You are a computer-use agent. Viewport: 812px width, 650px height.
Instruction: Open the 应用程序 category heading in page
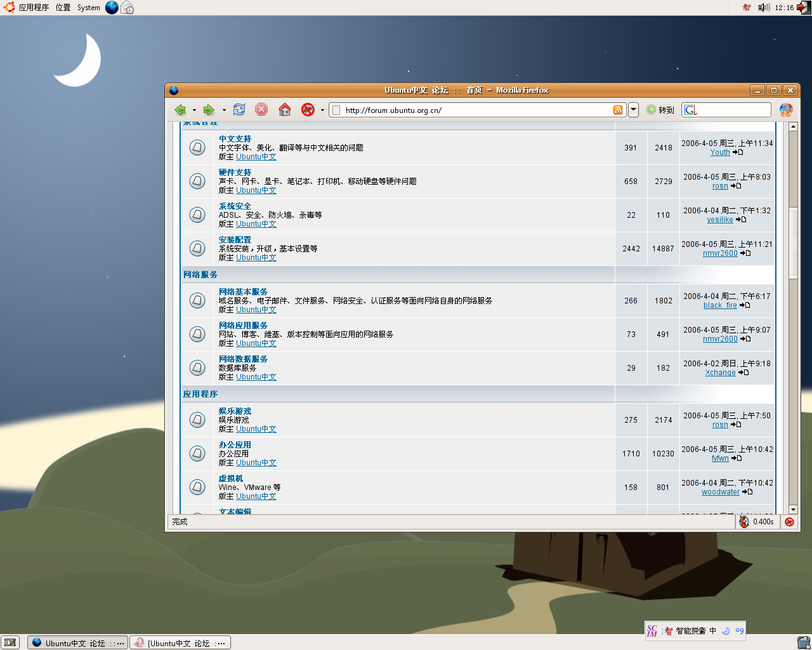[x=200, y=394]
